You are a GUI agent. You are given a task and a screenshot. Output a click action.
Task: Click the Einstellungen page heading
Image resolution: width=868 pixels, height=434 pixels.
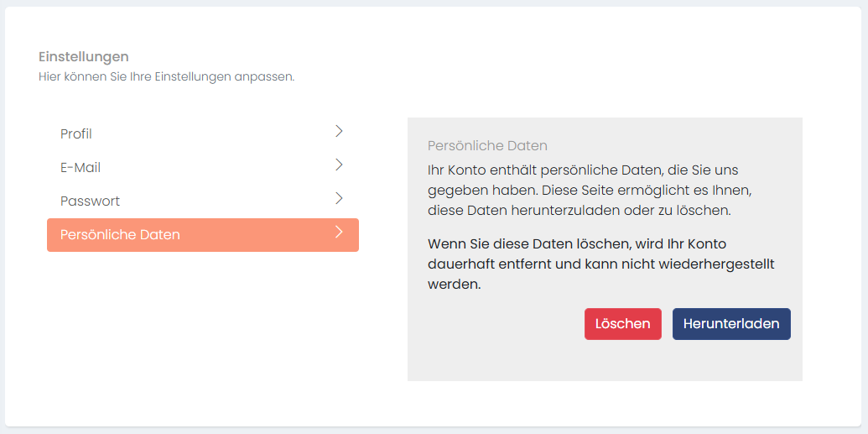coord(84,57)
